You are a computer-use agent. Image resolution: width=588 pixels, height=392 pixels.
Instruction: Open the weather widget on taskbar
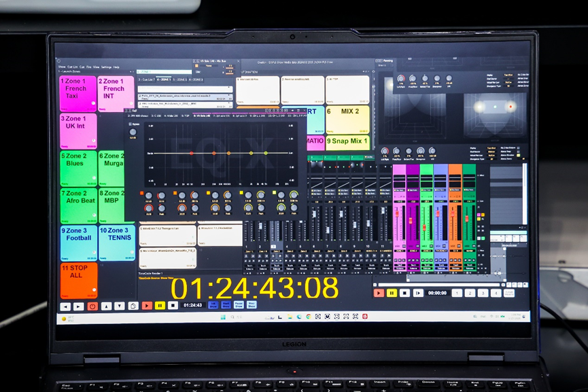coord(68,319)
